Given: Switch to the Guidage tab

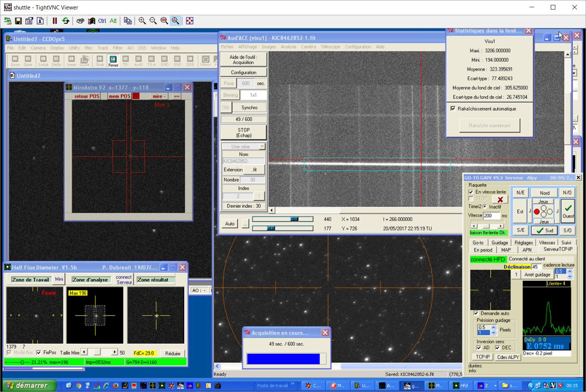Looking at the screenshot, I should click(x=499, y=243).
